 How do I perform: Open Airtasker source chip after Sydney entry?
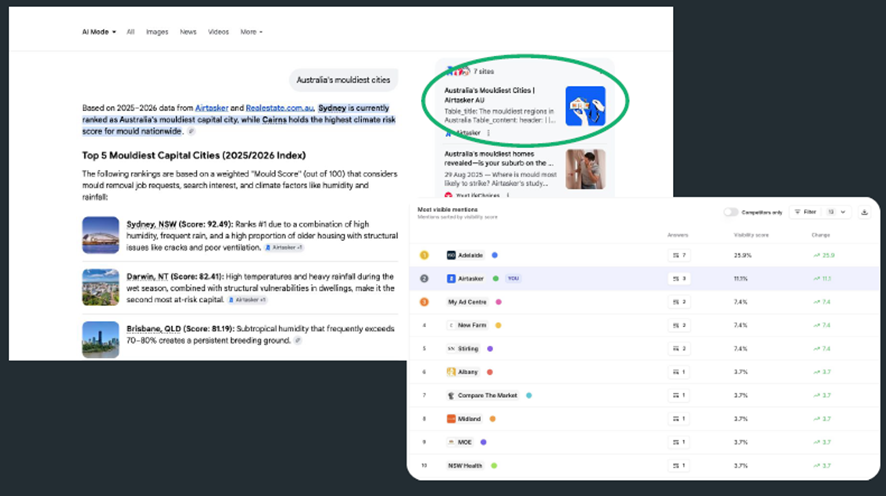pyautogui.click(x=284, y=247)
